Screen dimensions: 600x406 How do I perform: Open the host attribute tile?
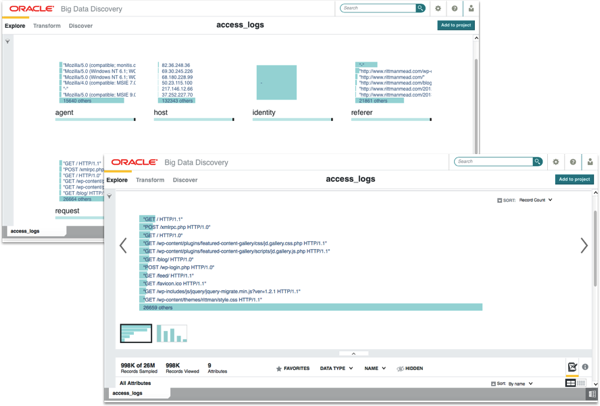[194, 92]
